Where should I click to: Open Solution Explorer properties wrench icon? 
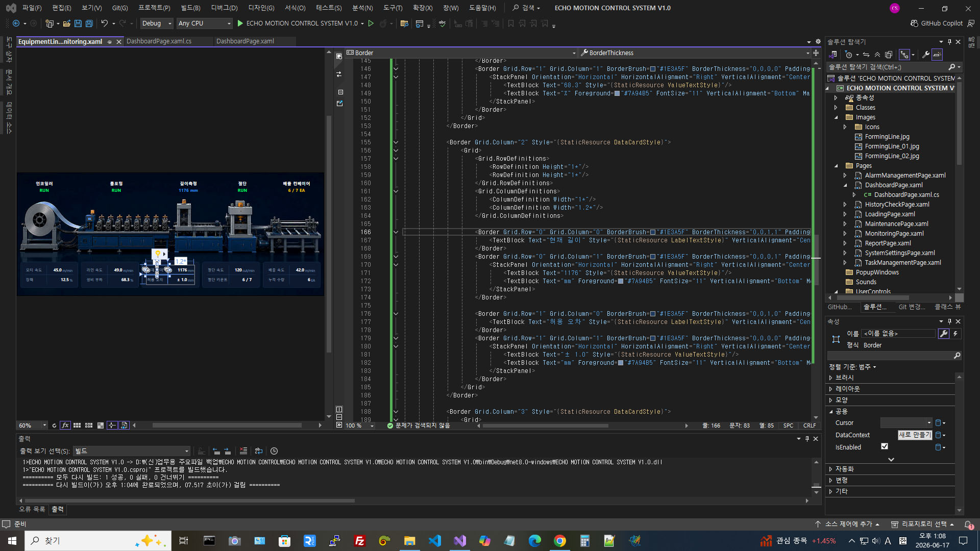coord(925,55)
